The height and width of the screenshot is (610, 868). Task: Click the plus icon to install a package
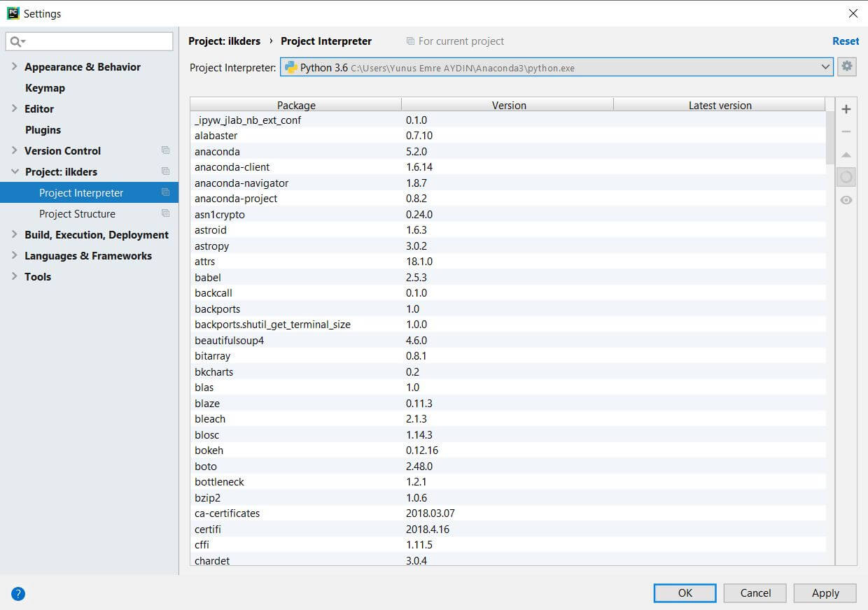pyautogui.click(x=846, y=109)
